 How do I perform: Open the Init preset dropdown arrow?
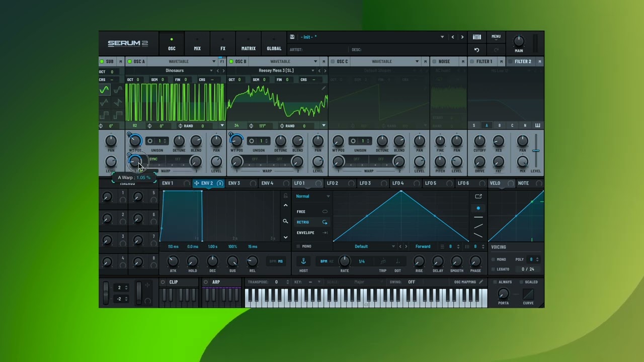[x=442, y=37]
